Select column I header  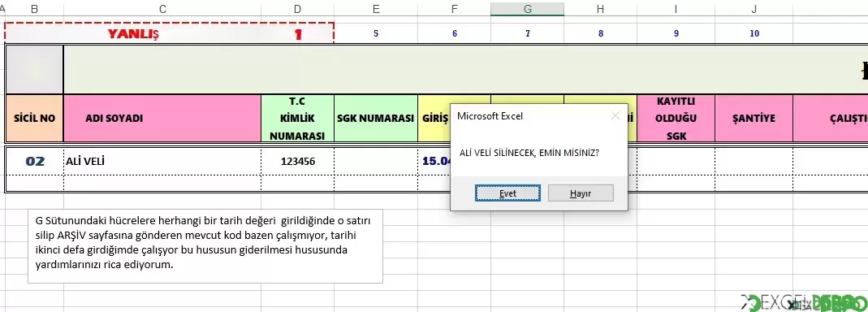676,9
